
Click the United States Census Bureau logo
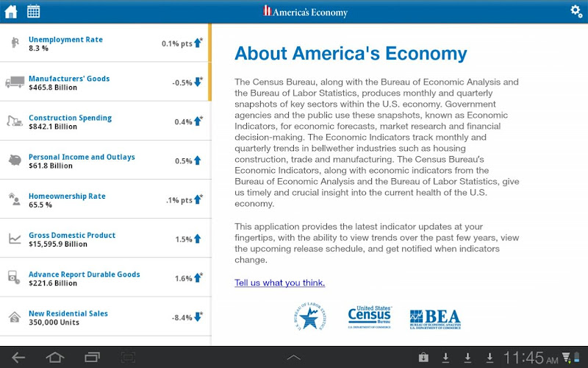[370, 317]
